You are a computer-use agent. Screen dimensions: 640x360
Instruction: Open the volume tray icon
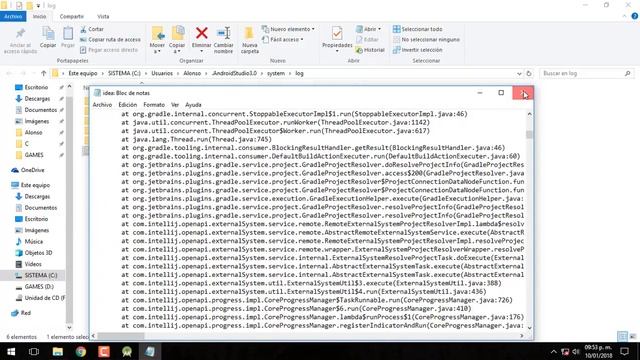tap(576, 351)
